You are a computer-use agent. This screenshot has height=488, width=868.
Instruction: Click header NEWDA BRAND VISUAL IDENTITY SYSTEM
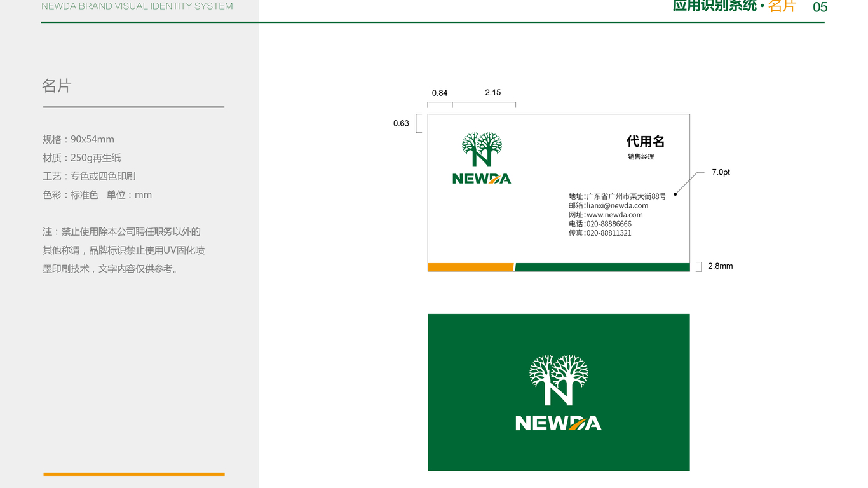[137, 6]
